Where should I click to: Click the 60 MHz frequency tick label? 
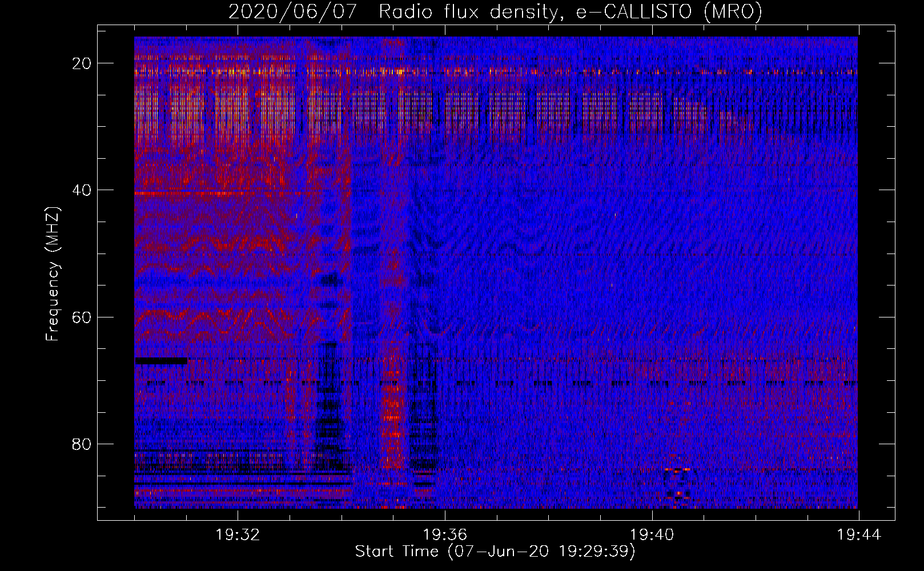[82, 317]
